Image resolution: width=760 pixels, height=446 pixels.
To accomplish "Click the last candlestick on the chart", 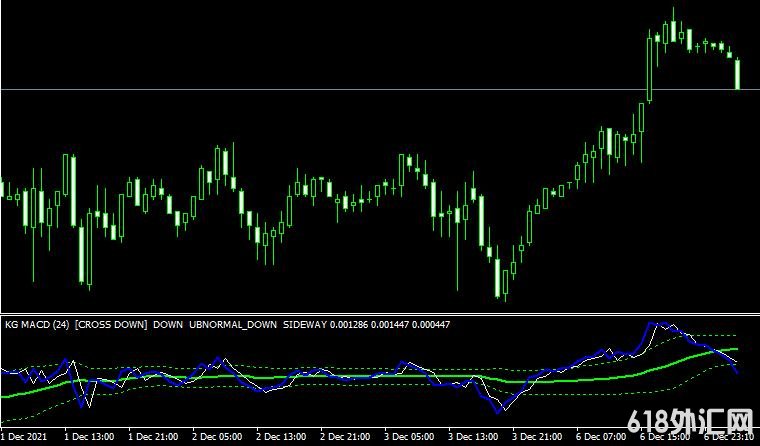I will [x=737, y=74].
